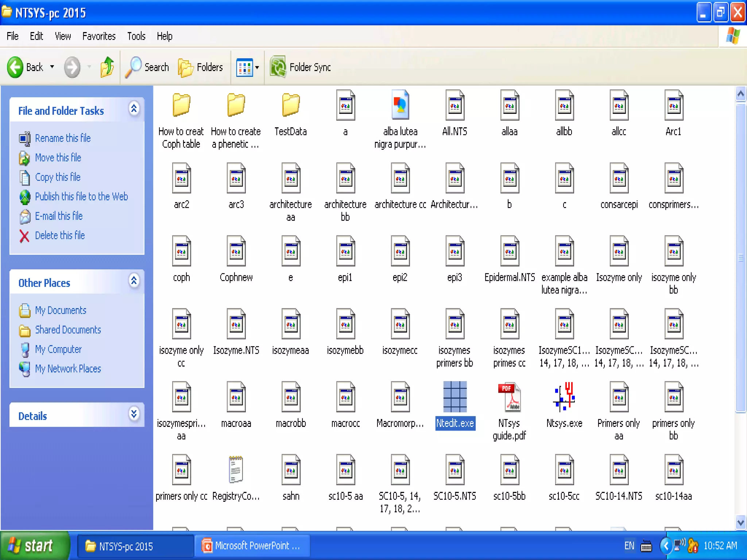Click the vertical scrollbar down arrow
This screenshot has width=747, height=560.
(740, 522)
